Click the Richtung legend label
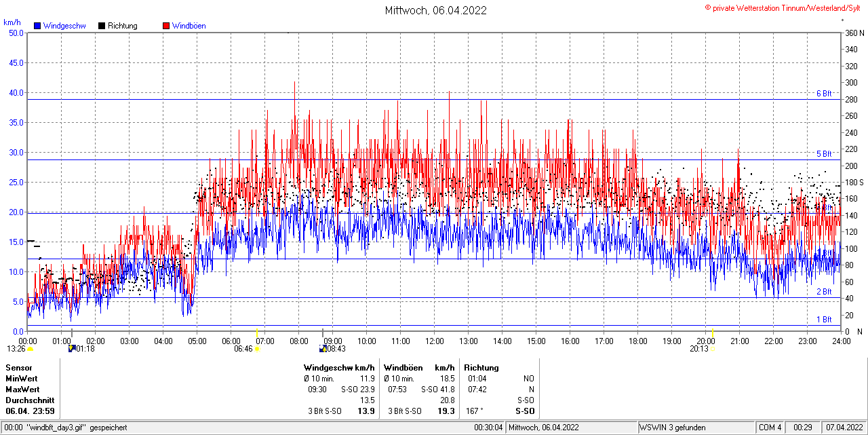 pyautogui.click(x=123, y=26)
